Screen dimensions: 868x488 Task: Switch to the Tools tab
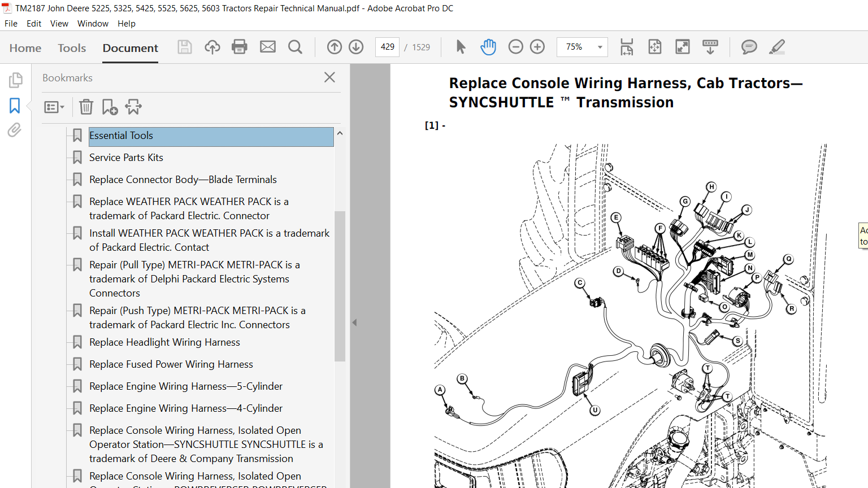click(x=72, y=48)
